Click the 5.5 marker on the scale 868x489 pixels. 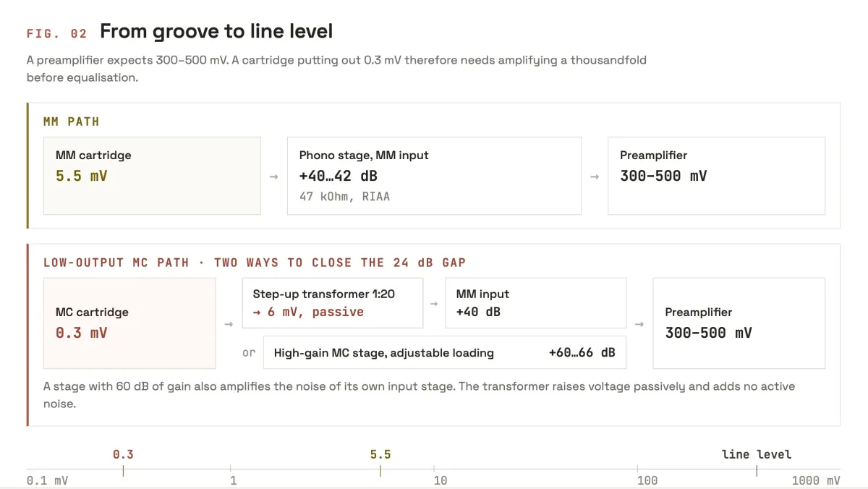coord(380,454)
